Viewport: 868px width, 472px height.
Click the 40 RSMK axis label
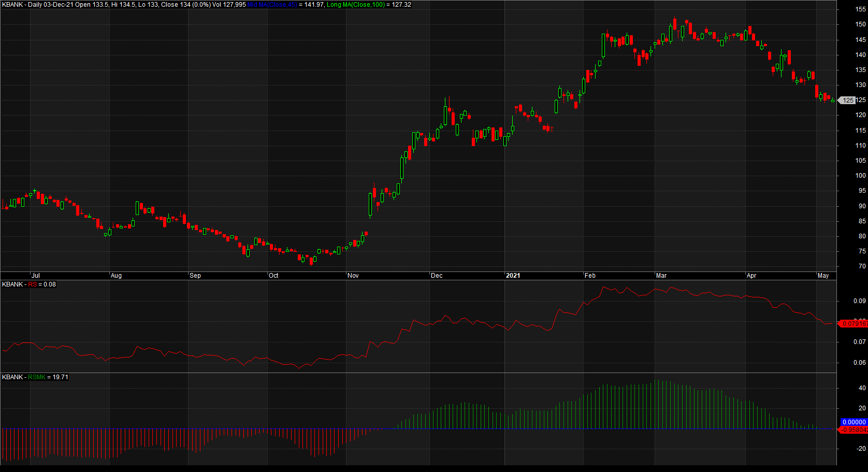pos(862,388)
